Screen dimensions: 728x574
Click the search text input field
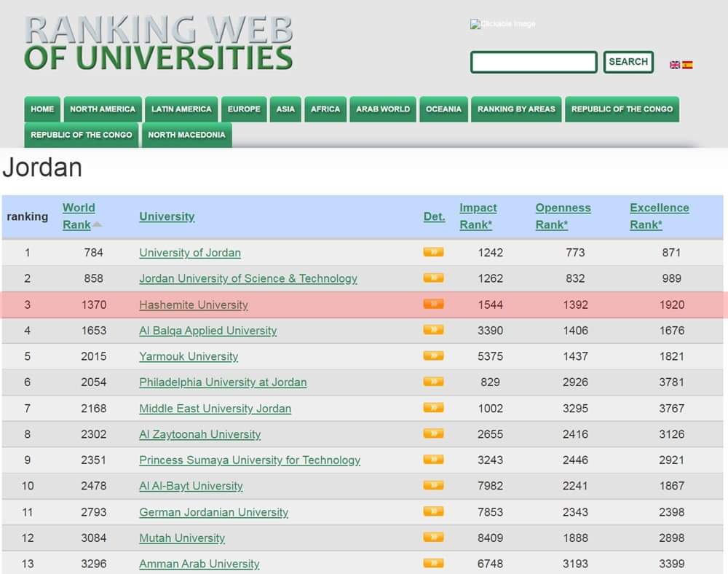point(534,63)
